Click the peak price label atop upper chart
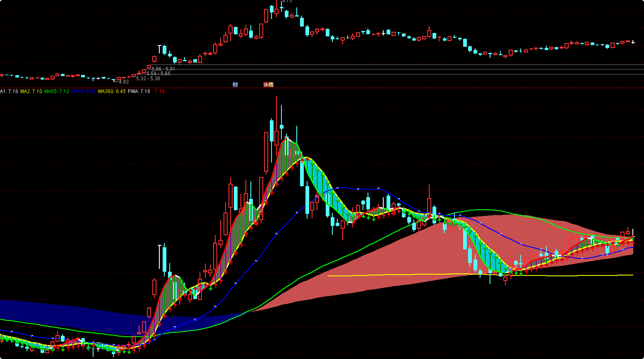Viewport: 644px width, 359px height. [287, 1]
